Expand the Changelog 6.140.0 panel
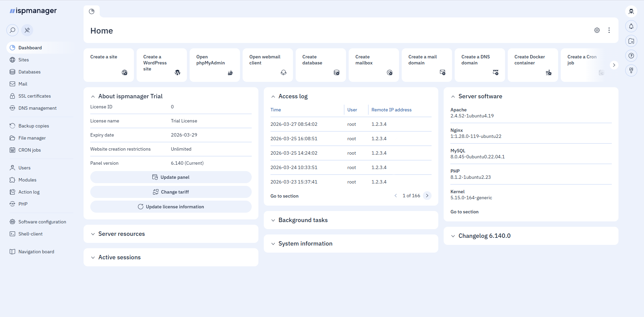644x317 pixels. (453, 236)
